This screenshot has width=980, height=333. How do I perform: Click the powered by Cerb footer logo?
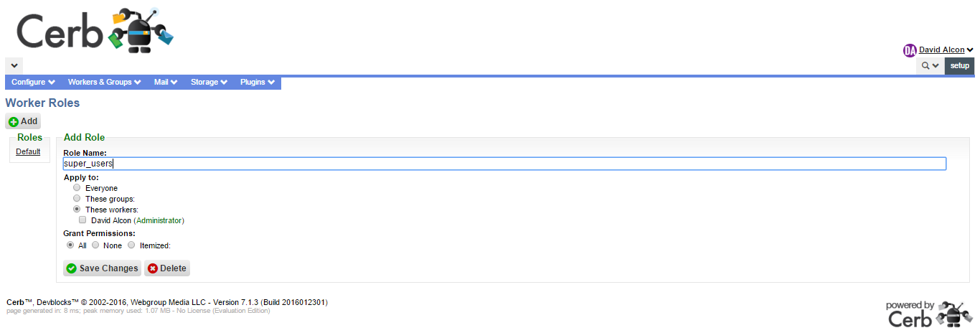coord(928,314)
